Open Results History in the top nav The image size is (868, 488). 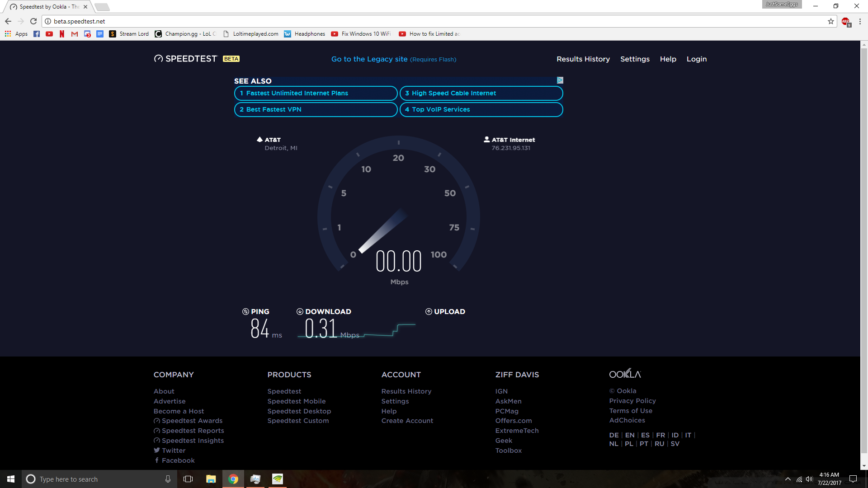[583, 59]
